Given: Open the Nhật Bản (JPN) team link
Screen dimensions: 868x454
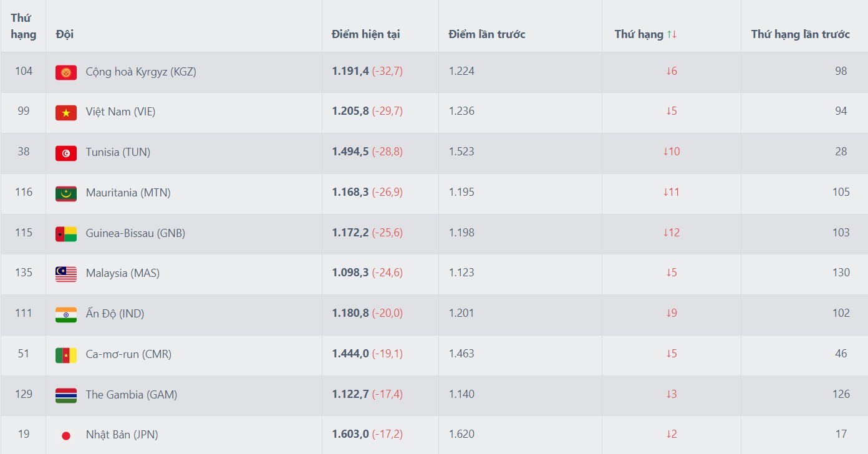Looking at the screenshot, I should click(122, 435).
